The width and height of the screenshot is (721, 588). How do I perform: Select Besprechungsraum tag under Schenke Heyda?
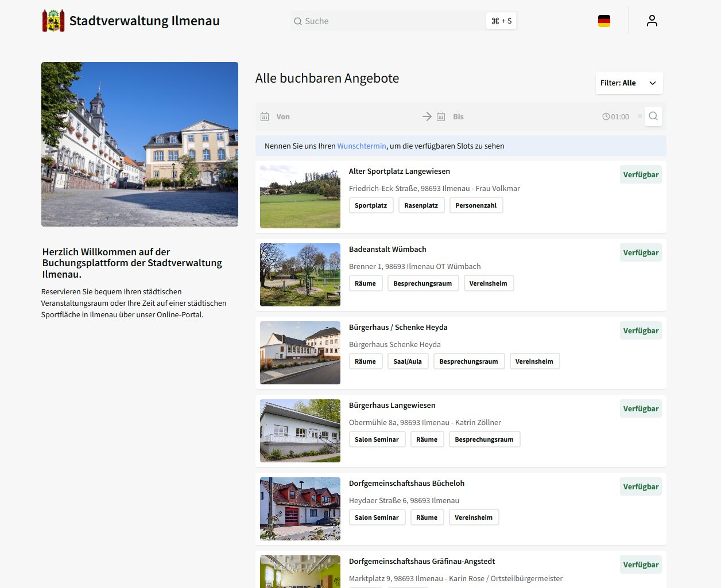(x=469, y=361)
